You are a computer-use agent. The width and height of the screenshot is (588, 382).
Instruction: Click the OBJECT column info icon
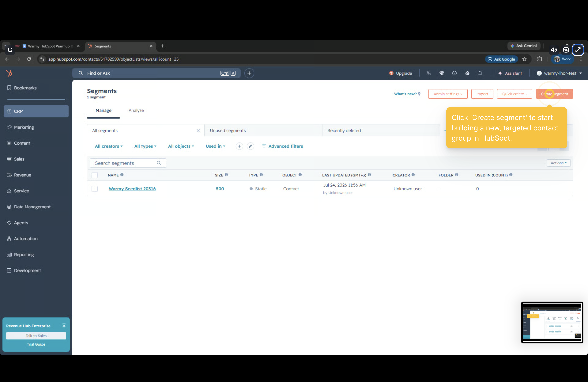point(300,175)
